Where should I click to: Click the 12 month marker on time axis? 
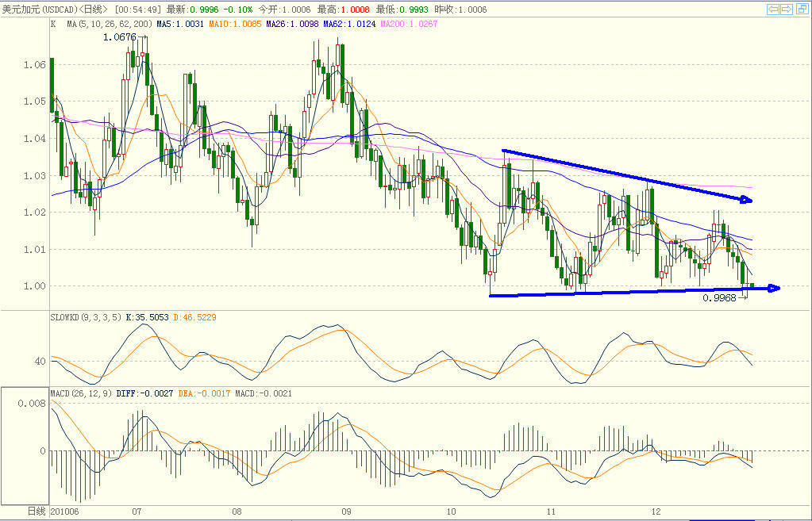point(656,511)
